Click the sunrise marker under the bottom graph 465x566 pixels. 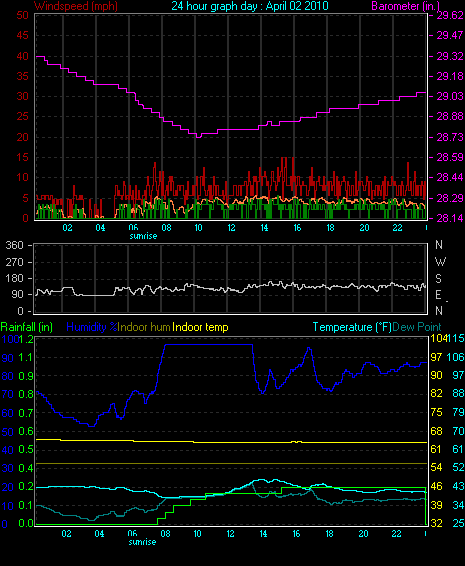[142, 542]
